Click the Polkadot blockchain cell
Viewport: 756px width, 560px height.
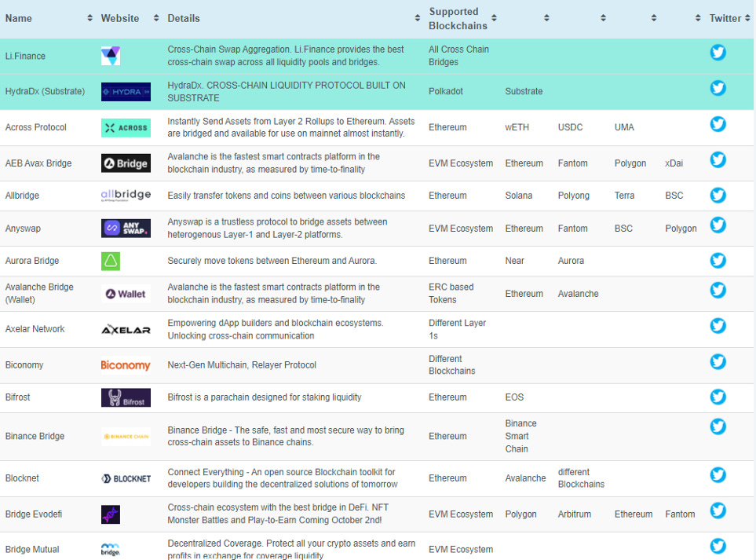(445, 91)
